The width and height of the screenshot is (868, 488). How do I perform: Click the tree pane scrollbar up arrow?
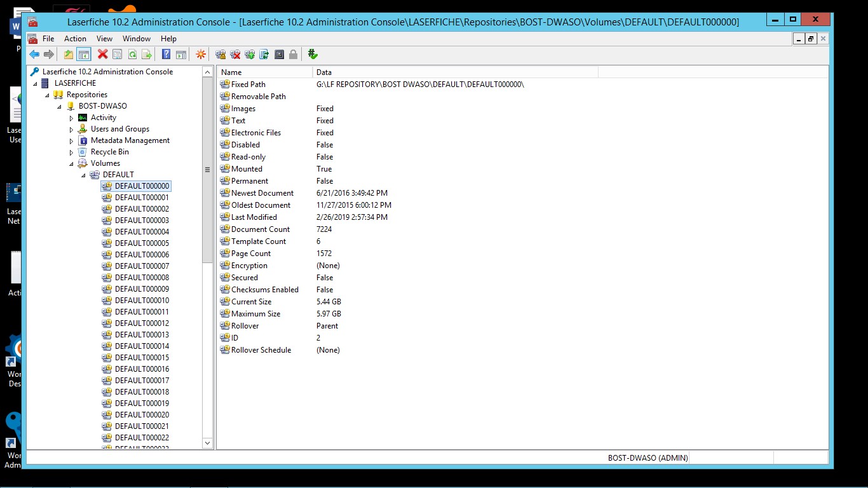point(207,72)
